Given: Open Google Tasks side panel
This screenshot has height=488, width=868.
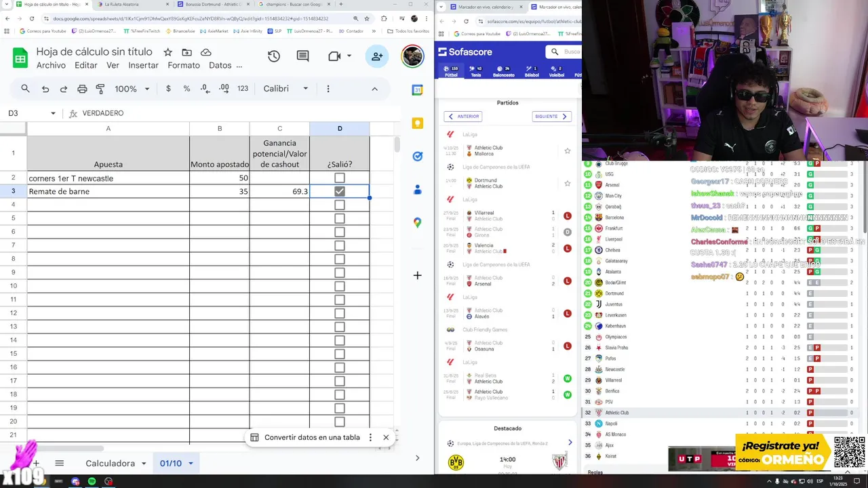Looking at the screenshot, I should 418,157.
